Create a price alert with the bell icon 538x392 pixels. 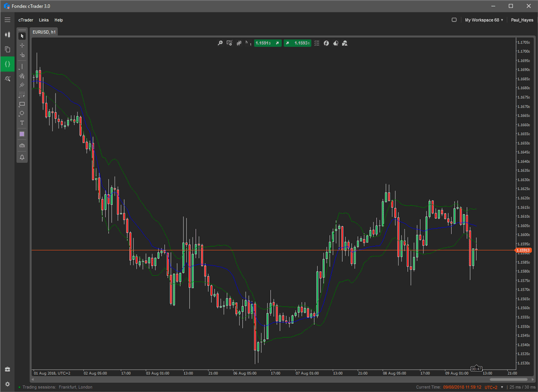pyautogui.click(x=22, y=157)
